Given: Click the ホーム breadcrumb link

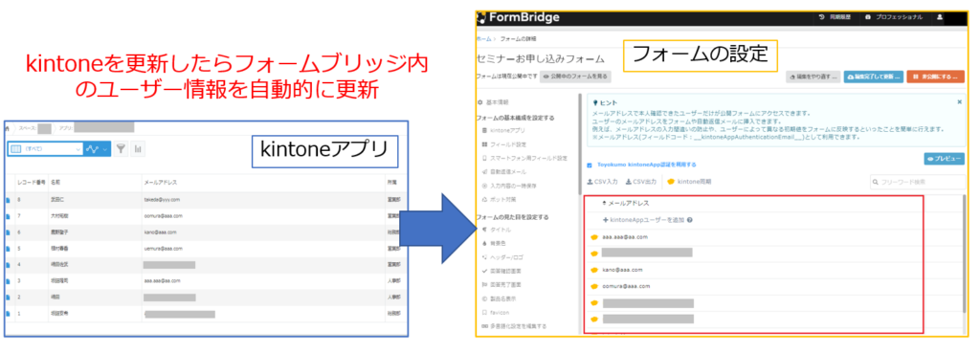Looking at the screenshot, I should 483,38.
